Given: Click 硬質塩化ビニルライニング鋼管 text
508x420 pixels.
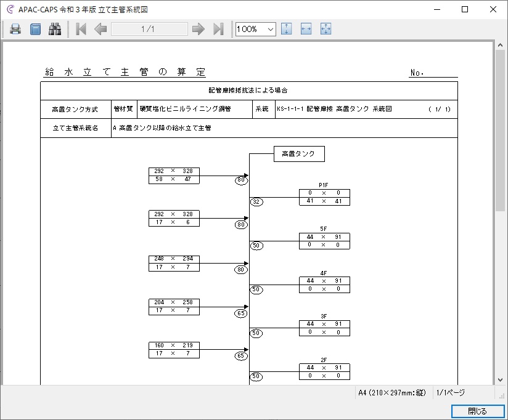Looking at the screenshot, I should click(186, 109).
